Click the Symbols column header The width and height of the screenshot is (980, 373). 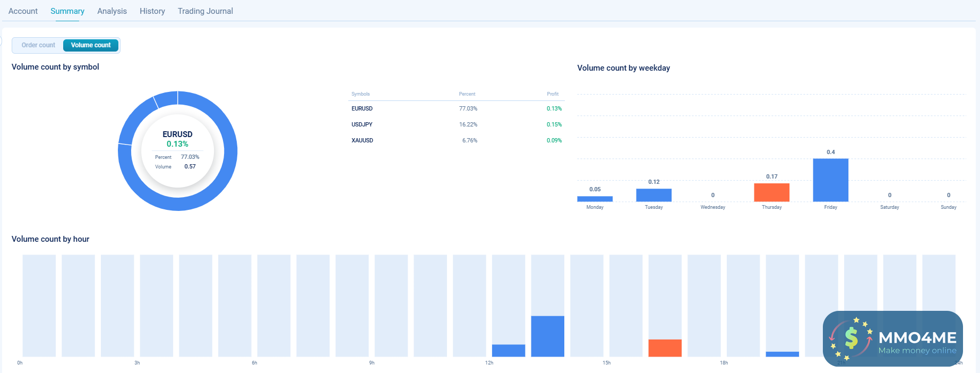[x=360, y=94]
